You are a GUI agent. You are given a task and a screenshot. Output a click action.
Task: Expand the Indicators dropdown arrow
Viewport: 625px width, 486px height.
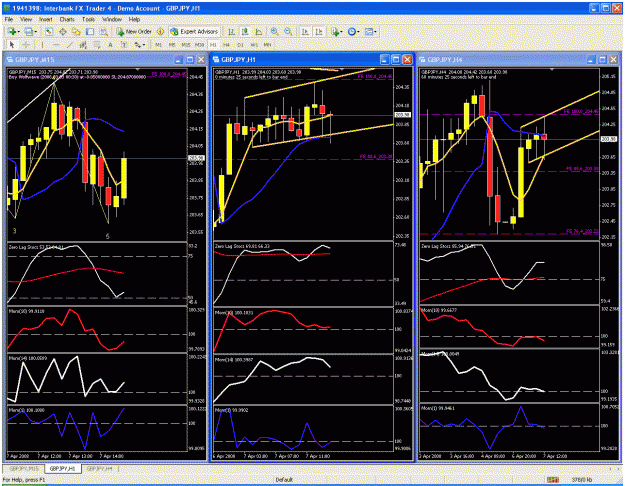pyautogui.click(x=342, y=32)
